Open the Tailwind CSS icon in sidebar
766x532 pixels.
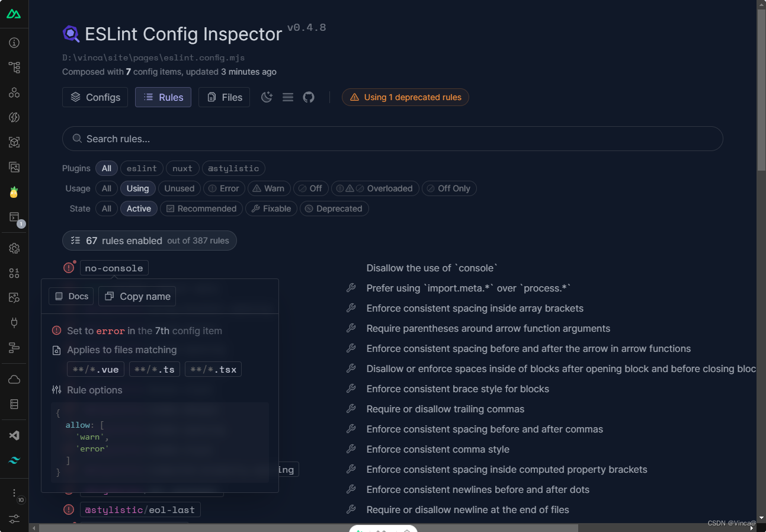[x=14, y=460]
